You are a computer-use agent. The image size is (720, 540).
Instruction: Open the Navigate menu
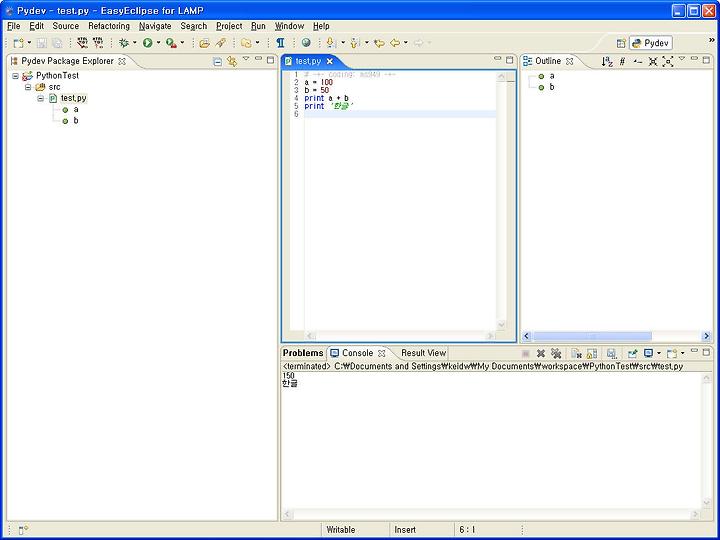(x=155, y=26)
